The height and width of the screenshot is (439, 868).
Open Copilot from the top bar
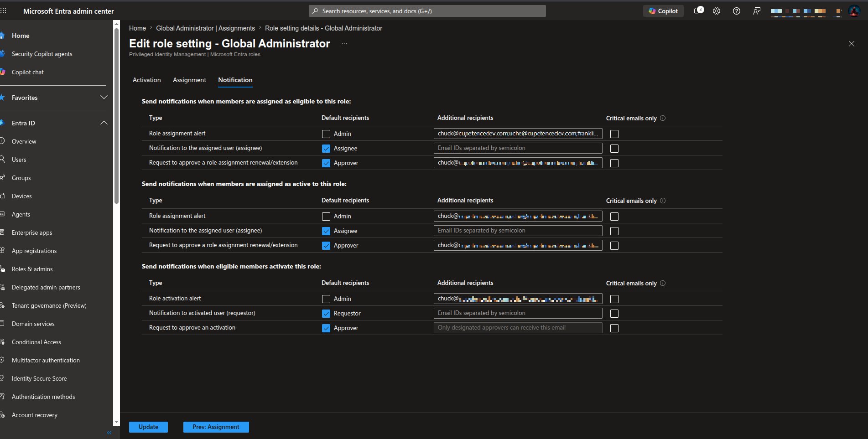[663, 11]
